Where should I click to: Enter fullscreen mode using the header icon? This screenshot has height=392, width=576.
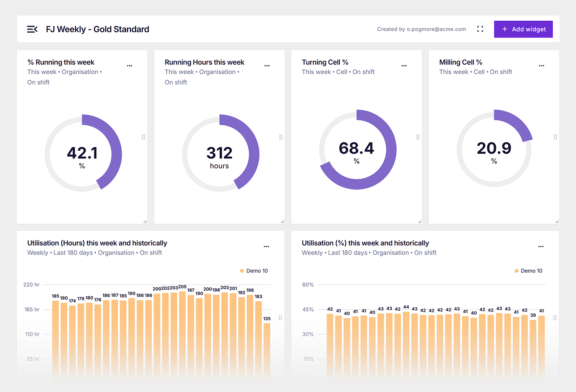pos(480,29)
